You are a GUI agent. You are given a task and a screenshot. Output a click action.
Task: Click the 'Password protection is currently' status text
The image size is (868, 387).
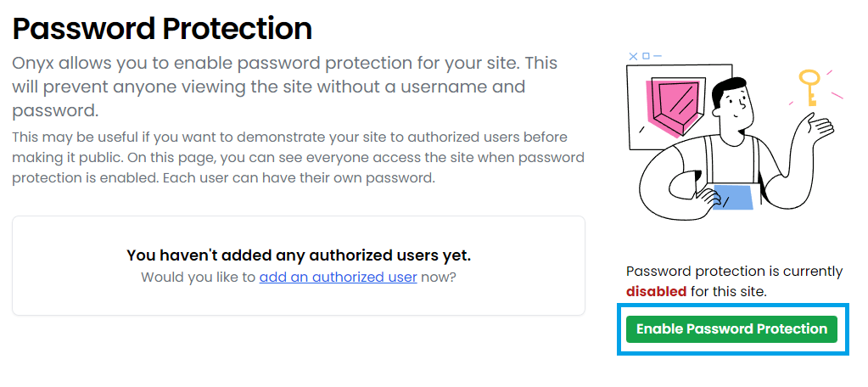click(734, 272)
